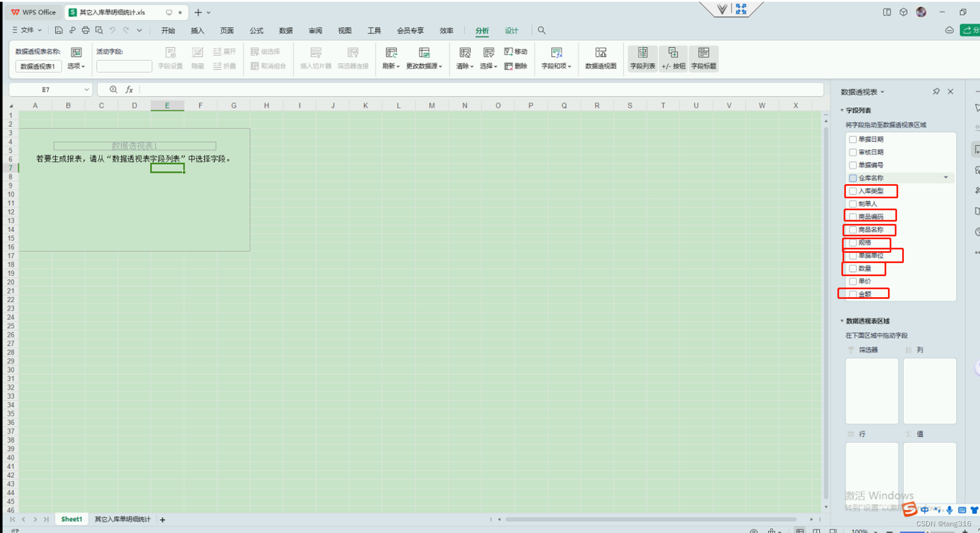Screen dimensions: 980x533
Task: Check the 单价 field checkbox
Action: coord(853,281)
